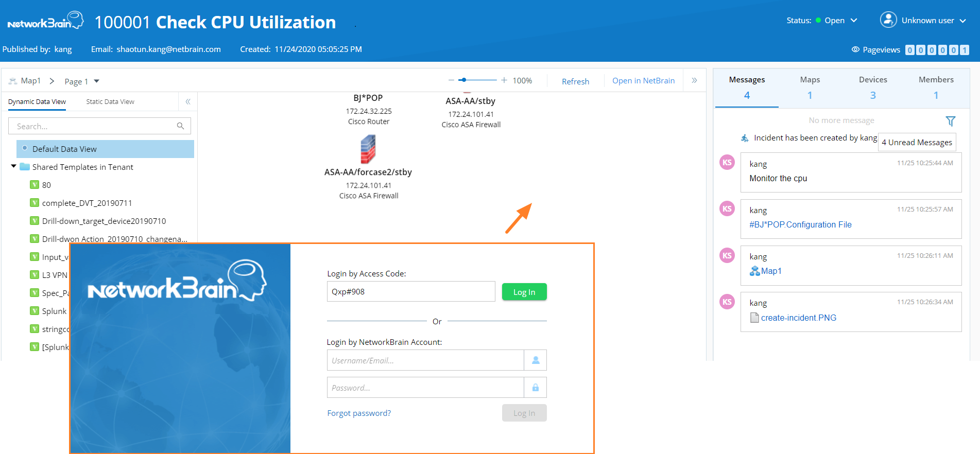This screenshot has width=980, height=454.
Task: Click the Password input field
Action: (425, 388)
